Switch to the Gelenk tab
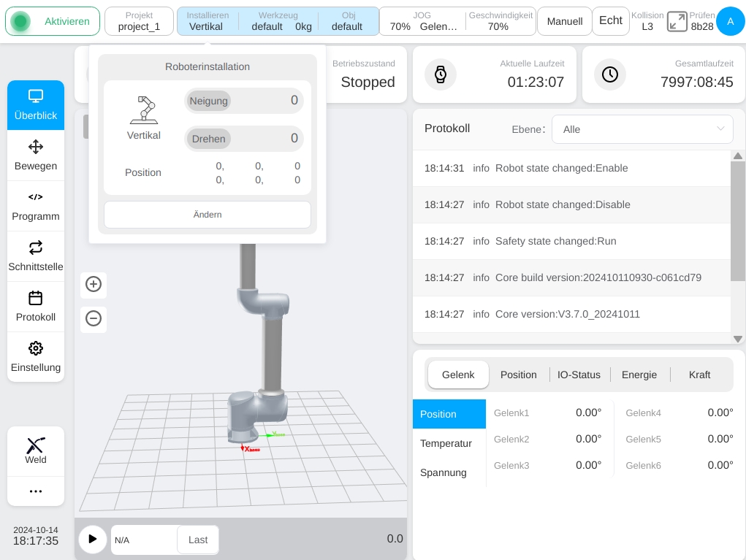This screenshot has height=560, width=746. click(458, 375)
